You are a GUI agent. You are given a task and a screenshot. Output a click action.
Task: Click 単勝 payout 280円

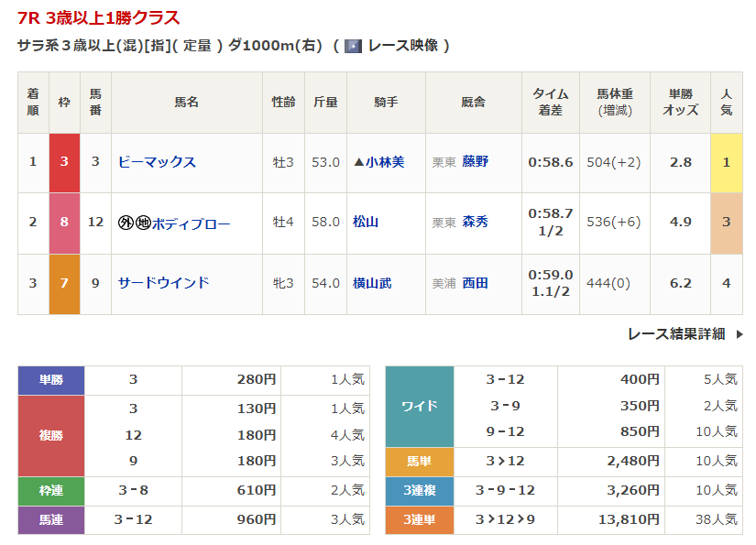[257, 380]
